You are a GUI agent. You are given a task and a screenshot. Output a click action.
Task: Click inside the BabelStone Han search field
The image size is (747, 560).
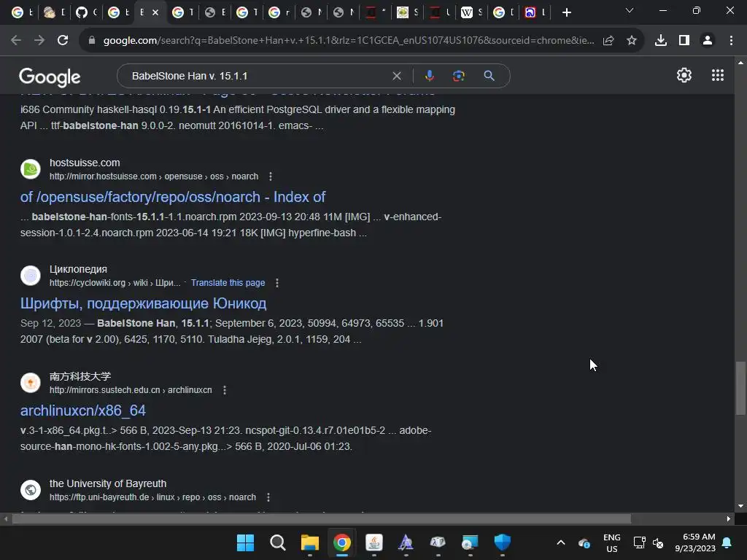(x=258, y=76)
